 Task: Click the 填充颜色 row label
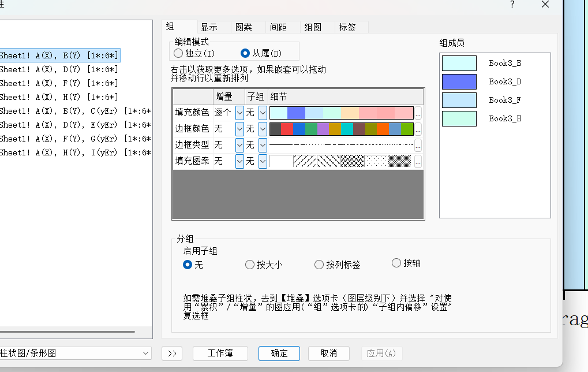coord(192,113)
